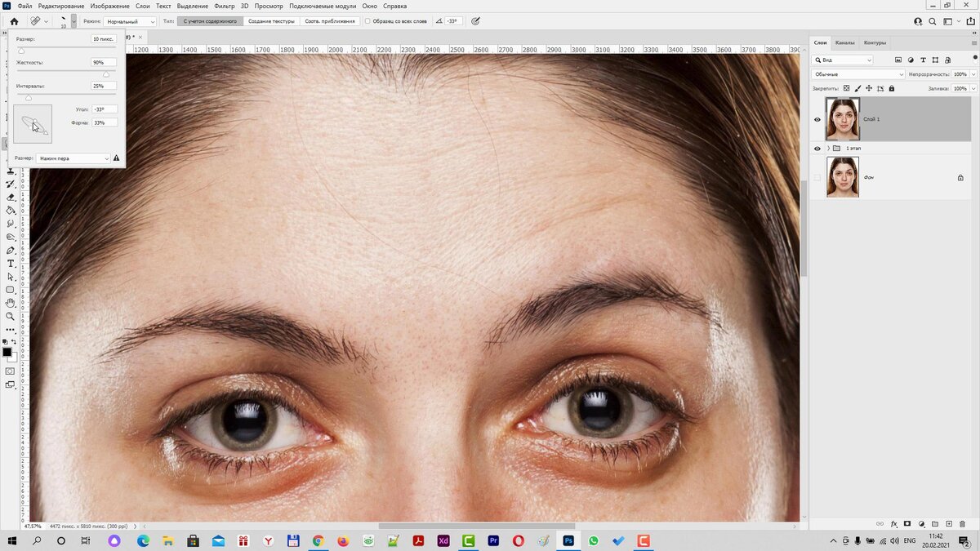
Task: Open the Непрозрачность value dropdown arrow
Action: point(972,74)
